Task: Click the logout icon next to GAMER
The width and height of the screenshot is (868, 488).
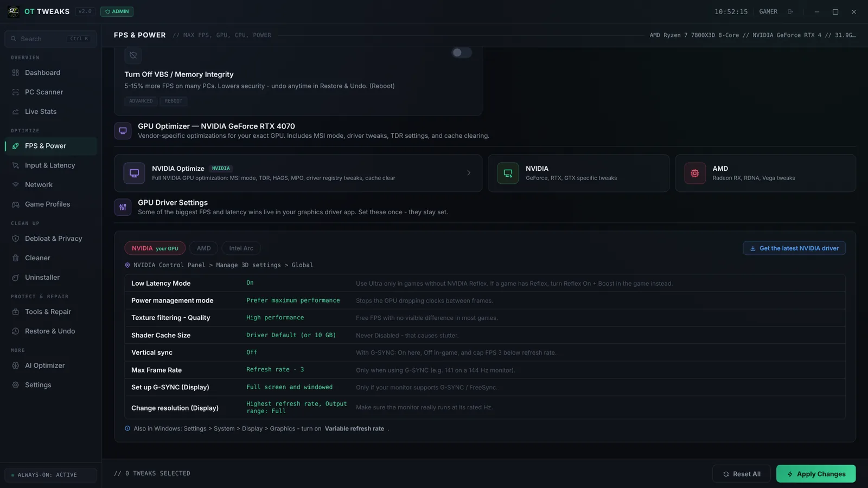Action: (x=790, y=12)
